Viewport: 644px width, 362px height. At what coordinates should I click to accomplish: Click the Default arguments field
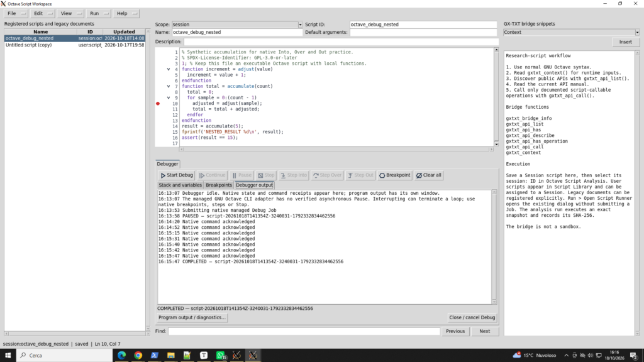(423, 32)
